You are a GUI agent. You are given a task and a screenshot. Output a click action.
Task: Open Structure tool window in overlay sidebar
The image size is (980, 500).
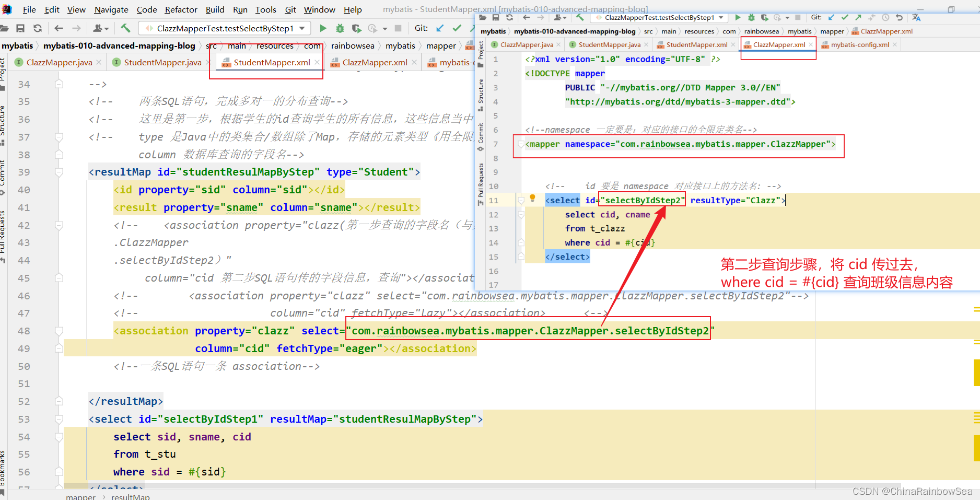pyautogui.click(x=481, y=95)
